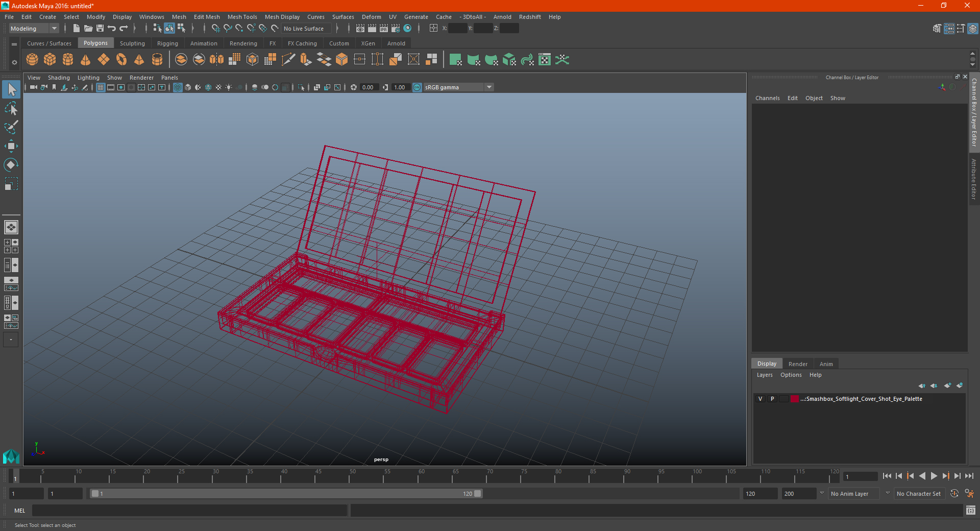Open the viewport Panels menu
Screen dimensions: 980x531
(x=169, y=78)
